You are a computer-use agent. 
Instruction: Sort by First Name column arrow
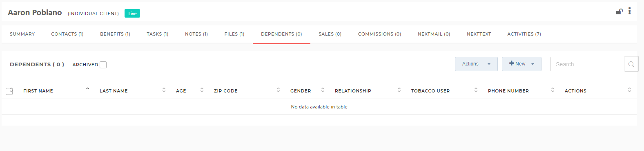click(87, 89)
